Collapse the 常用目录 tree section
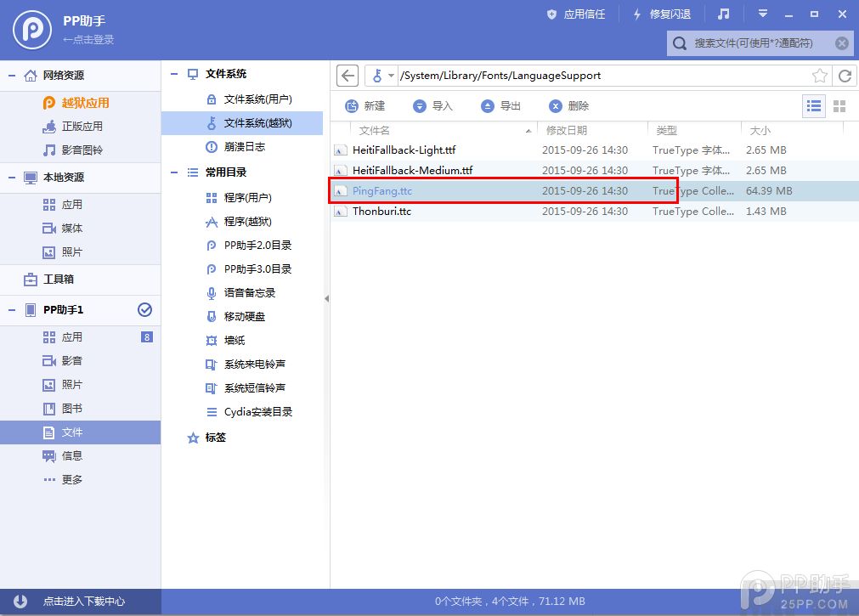This screenshot has height=616, width=859. pos(173,172)
